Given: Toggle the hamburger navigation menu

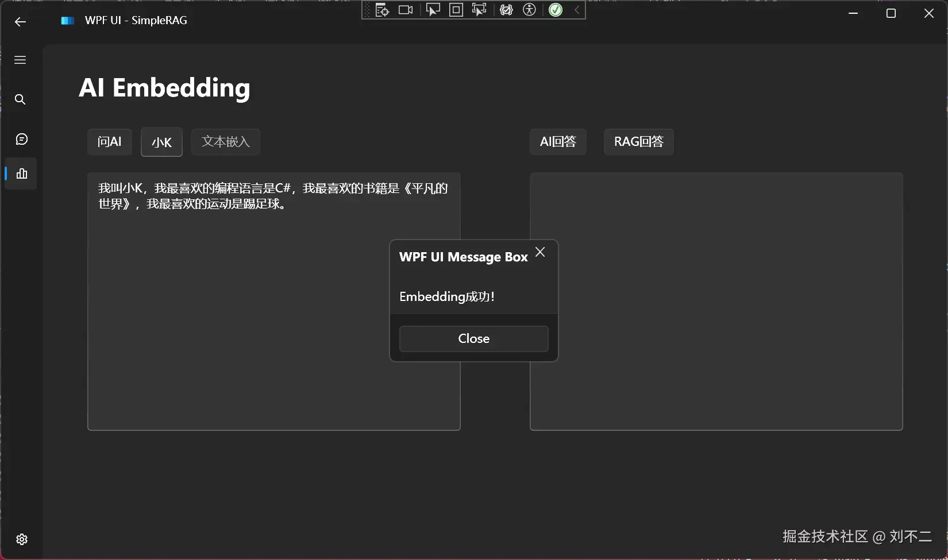Looking at the screenshot, I should coord(20,60).
